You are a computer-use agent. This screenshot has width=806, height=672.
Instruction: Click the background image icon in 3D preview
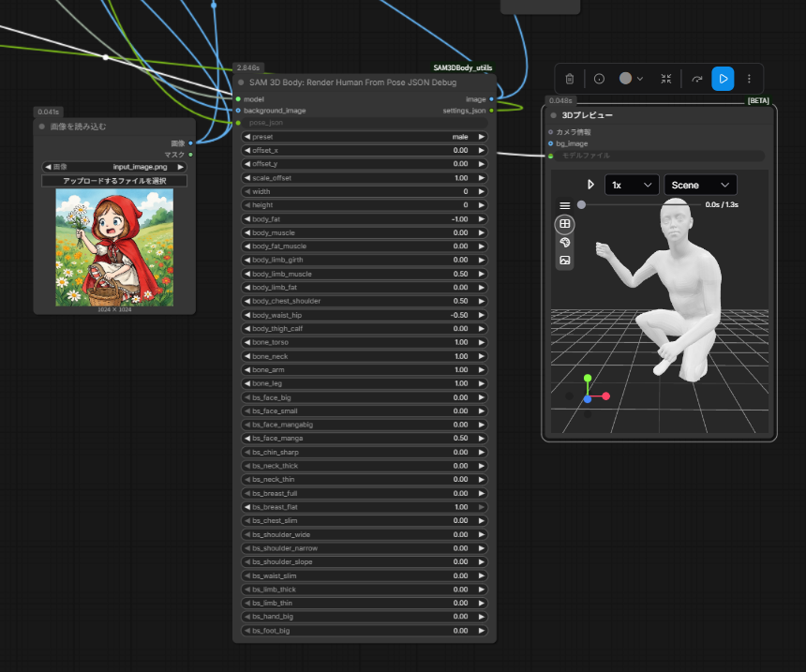(x=564, y=261)
